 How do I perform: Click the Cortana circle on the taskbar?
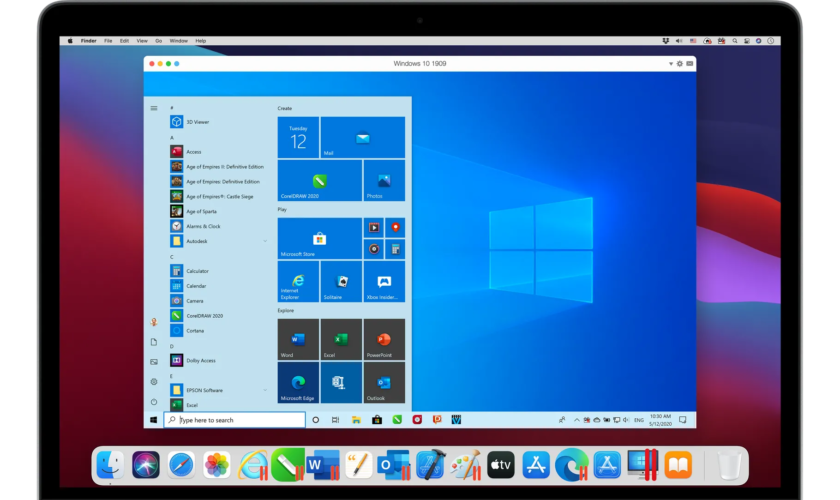click(x=316, y=420)
